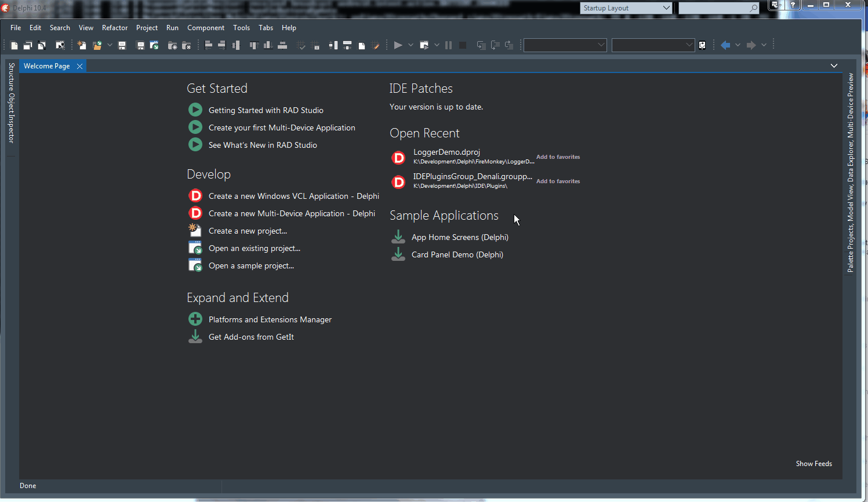This screenshot has width=868, height=502.
Task: Open the Run menu
Action: point(172,28)
